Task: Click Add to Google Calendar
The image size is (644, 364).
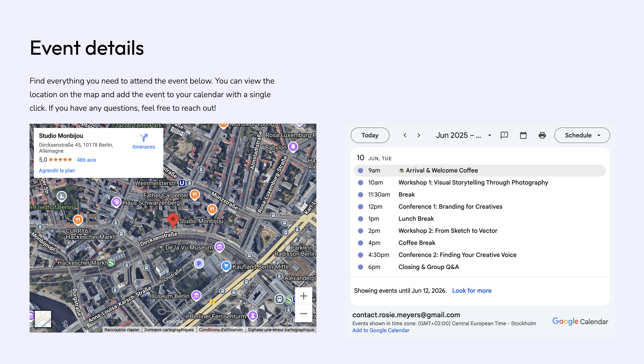Action: [380, 330]
